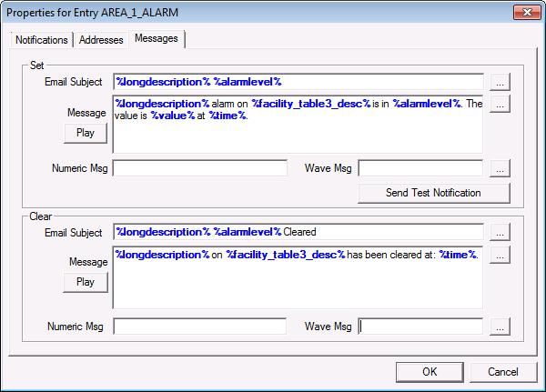This screenshot has height=392, width=546.
Task: Select the Messages tab
Action: 157,38
